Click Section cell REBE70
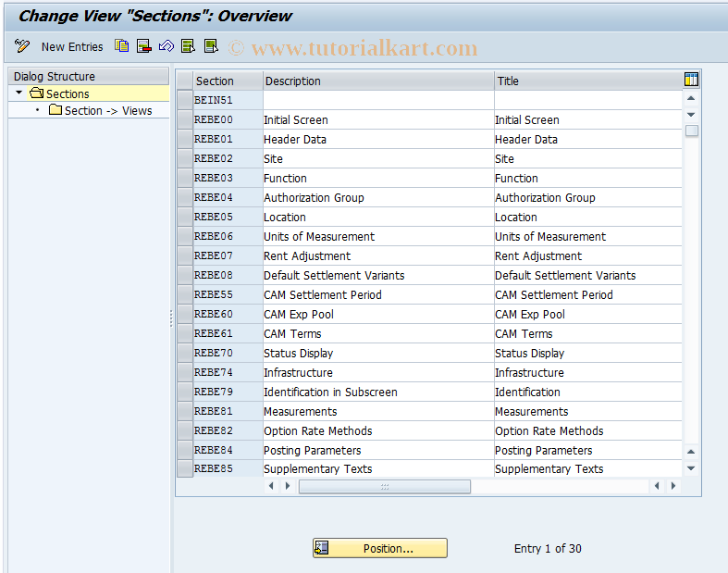The height and width of the screenshot is (573, 728). [228, 354]
